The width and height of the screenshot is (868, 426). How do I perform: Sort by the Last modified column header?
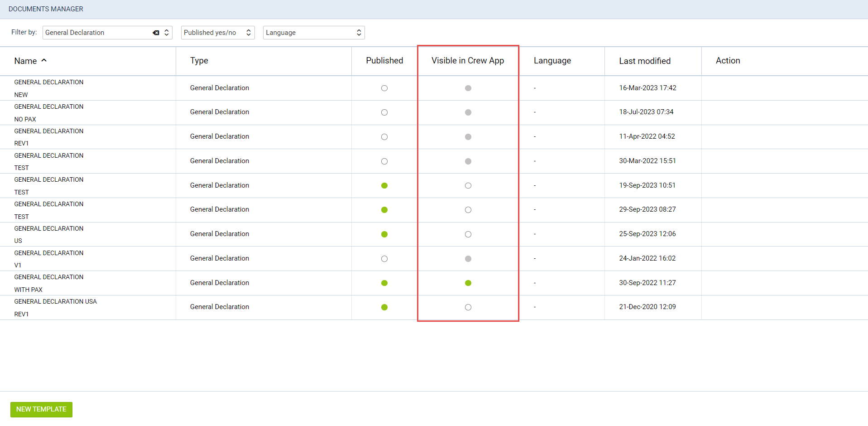645,61
